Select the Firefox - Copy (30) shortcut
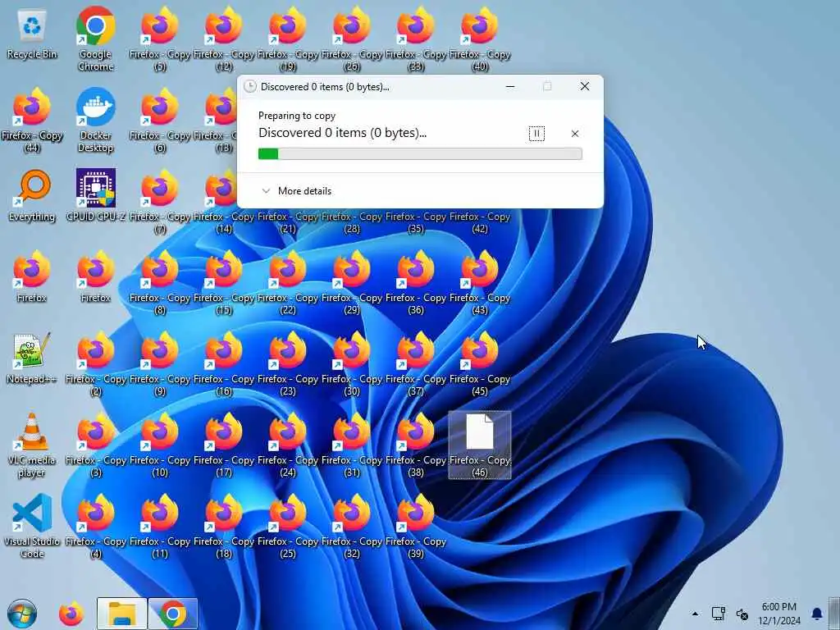The height and width of the screenshot is (630, 840). pyautogui.click(x=351, y=364)
